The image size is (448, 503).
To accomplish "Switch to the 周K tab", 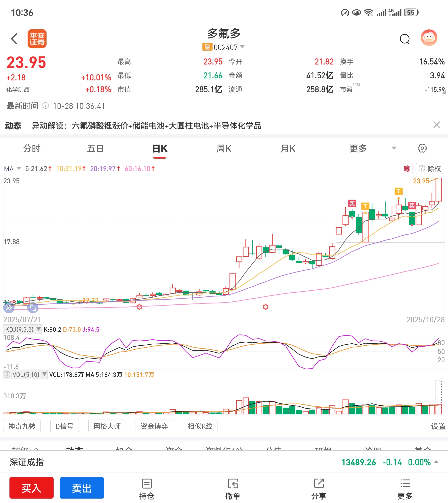I will pyautogui.click(x=224, y=149).
